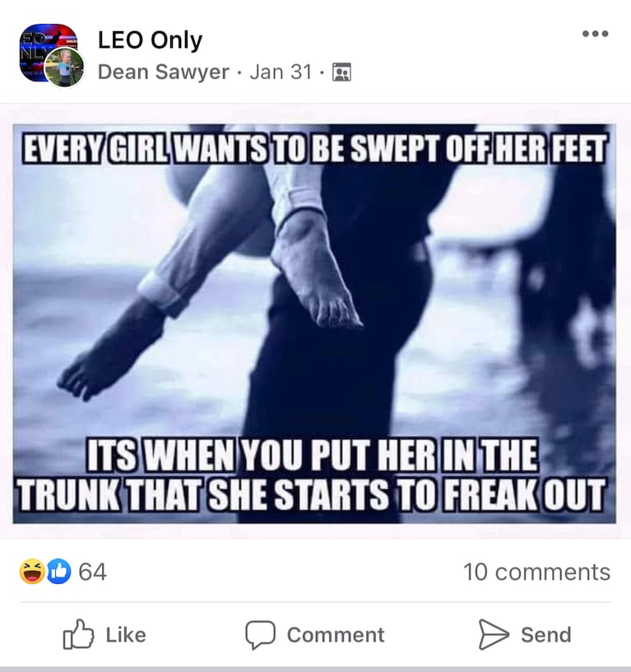631x672 pixels.
Task: Tap the meme's top caption text
Action: [x=314, y=149]
